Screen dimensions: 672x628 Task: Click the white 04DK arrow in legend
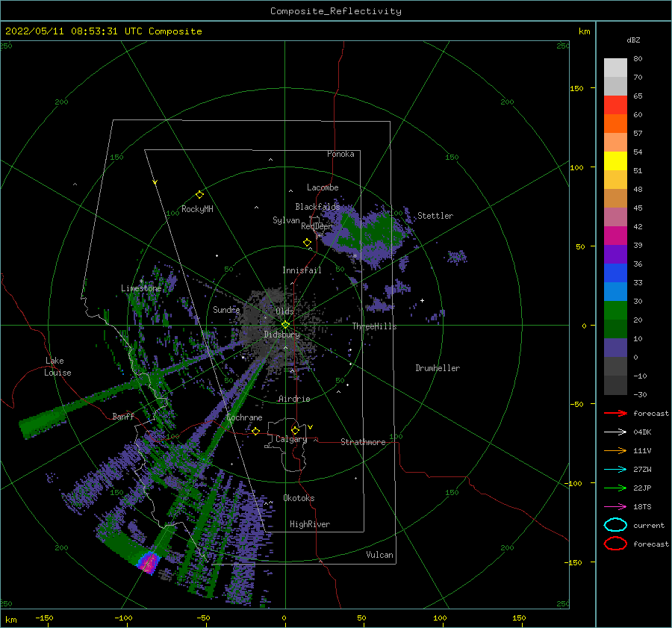[x=615, y=432]
